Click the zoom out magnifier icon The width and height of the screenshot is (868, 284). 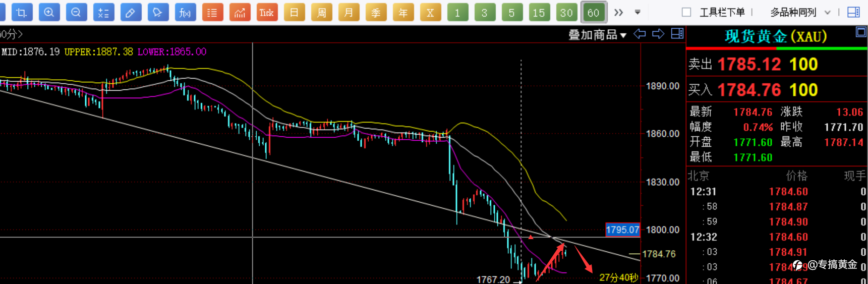(x=76, y=12)
